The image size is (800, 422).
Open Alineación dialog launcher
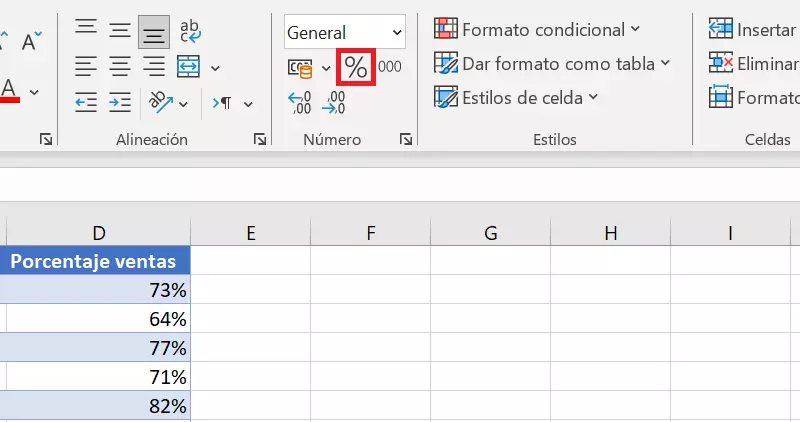pyautogui.click(x=260, y=139)
